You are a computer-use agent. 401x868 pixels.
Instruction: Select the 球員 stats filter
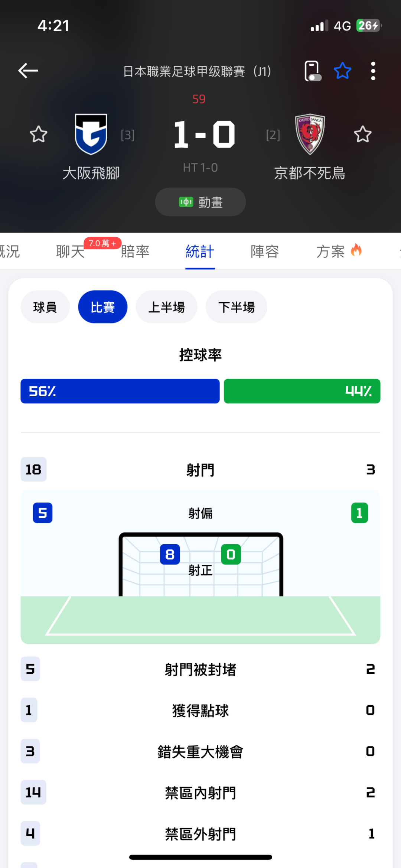tap(45, 307)
